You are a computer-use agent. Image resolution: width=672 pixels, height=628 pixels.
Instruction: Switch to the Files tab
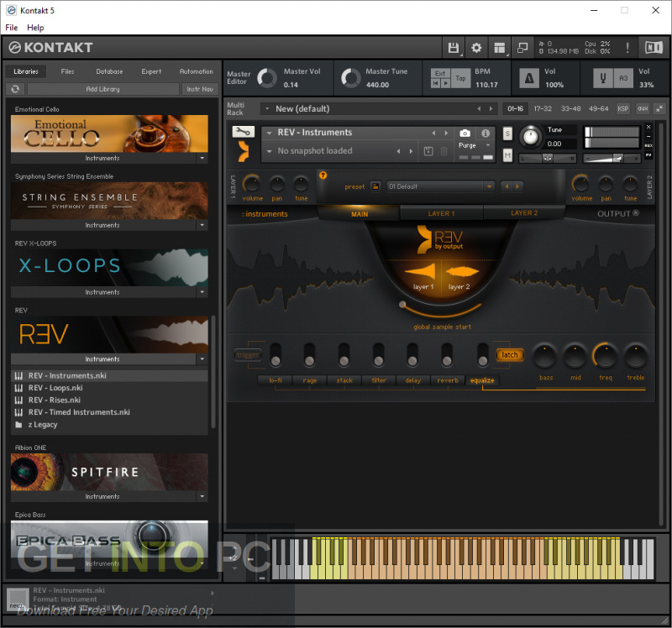[x=67, y=71]
